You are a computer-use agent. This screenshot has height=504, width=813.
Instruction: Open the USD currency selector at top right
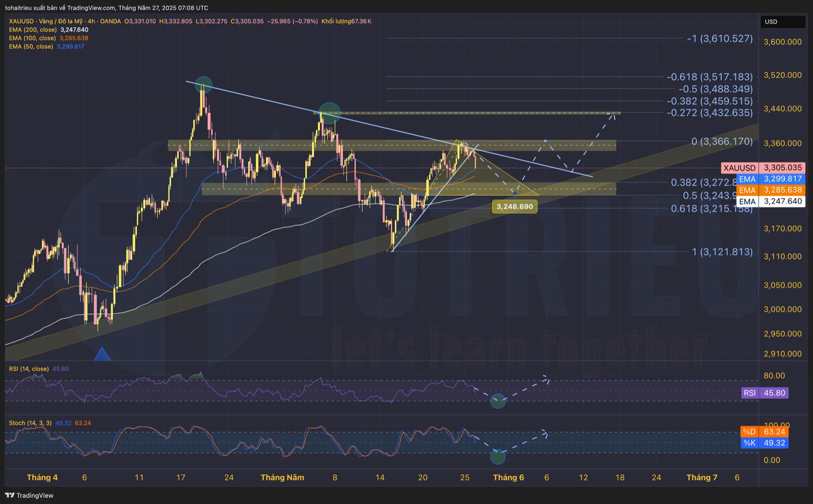coord(782,21)
